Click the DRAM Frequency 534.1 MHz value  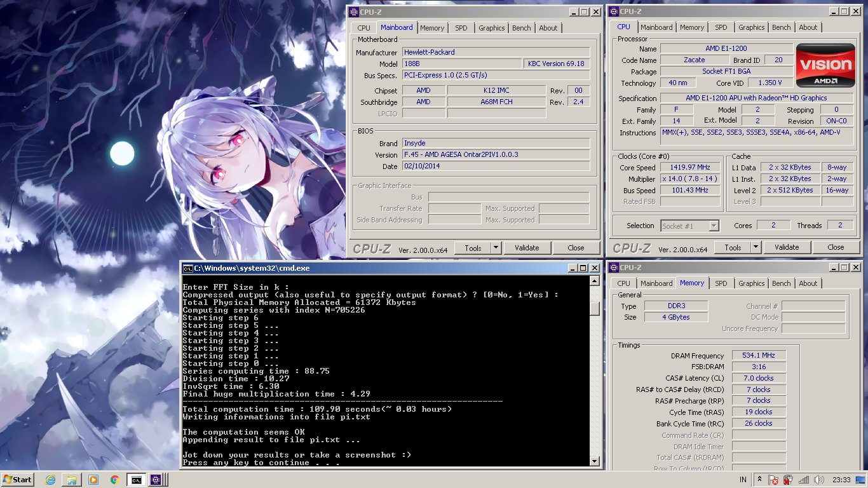click(x=759, y=356)
